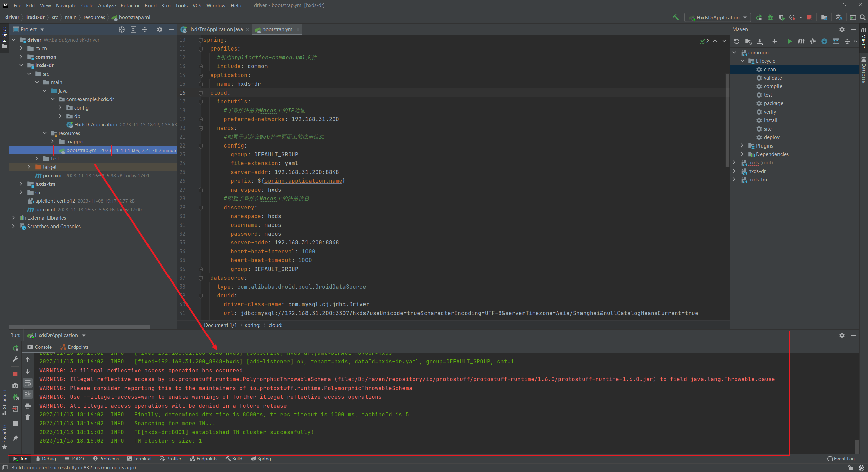The image size is (868, 472).
Task: Toggle Maven Offline Mode
Action: [x=813, y=41]
